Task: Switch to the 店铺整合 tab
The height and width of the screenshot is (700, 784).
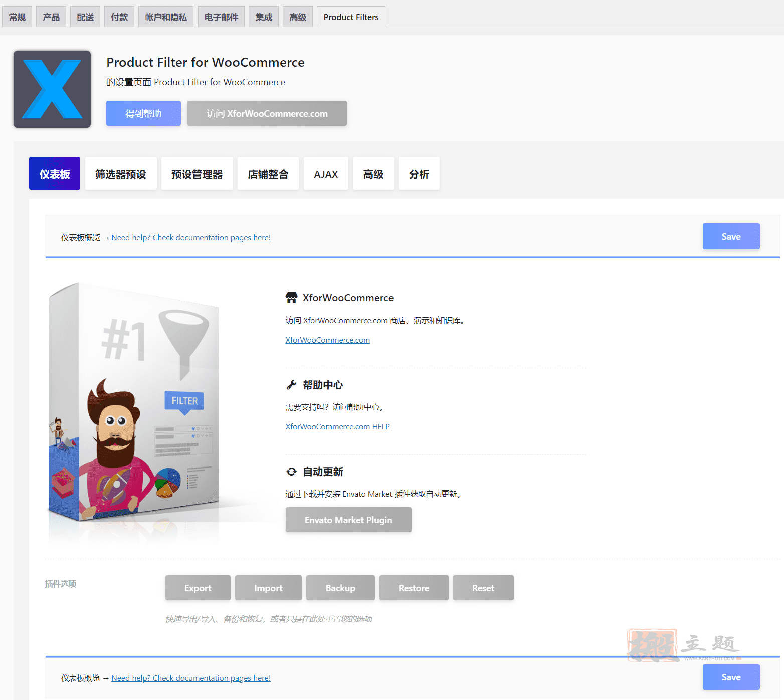Action: [x=268, y=174]
